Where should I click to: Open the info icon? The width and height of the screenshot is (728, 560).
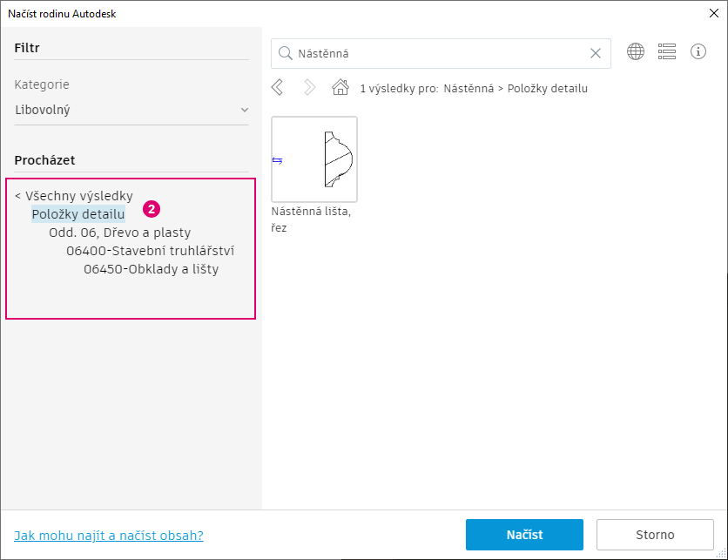(698, 52)
